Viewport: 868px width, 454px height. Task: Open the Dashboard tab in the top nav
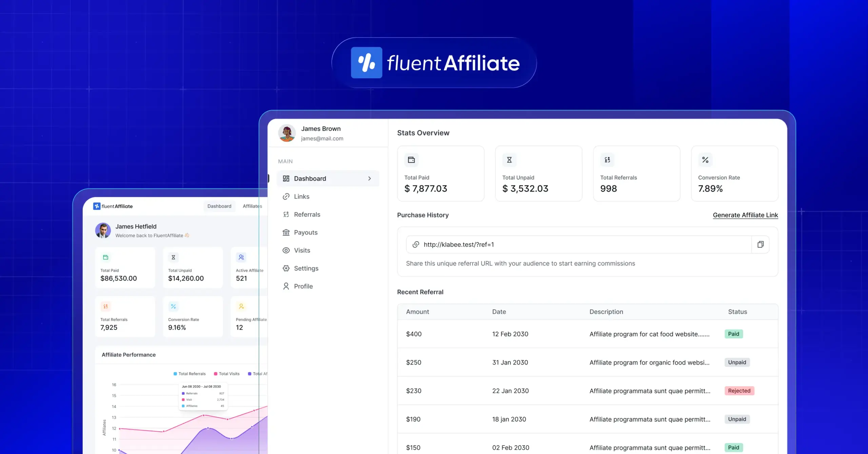pos(219,206)
